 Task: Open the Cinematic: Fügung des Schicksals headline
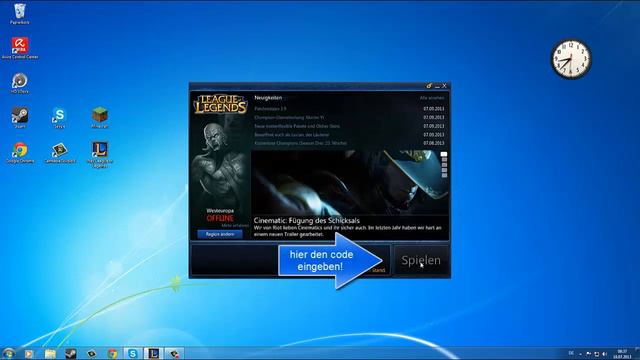click(x=307, y=221)
